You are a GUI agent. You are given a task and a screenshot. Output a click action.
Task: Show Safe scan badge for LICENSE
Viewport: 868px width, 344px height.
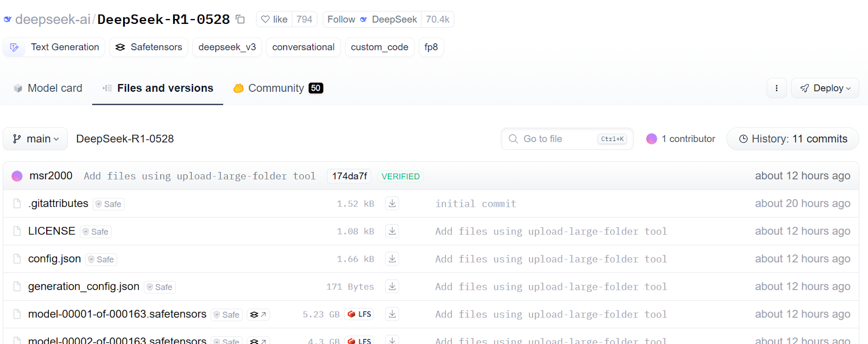point(95,232)
